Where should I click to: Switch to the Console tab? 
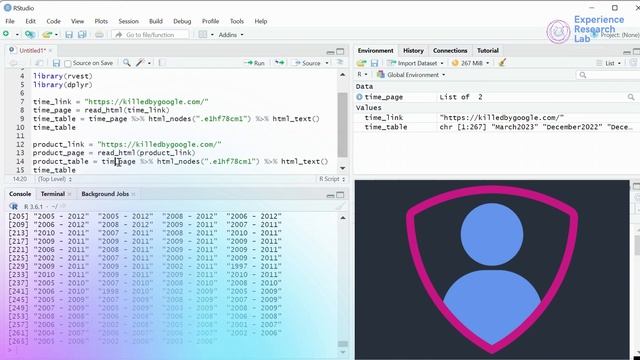pos(20,194)
